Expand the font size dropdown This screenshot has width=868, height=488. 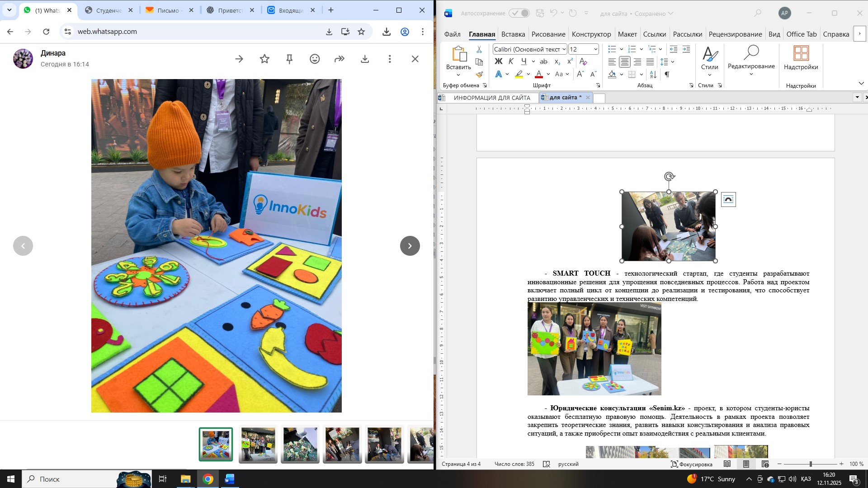(595, 49)
